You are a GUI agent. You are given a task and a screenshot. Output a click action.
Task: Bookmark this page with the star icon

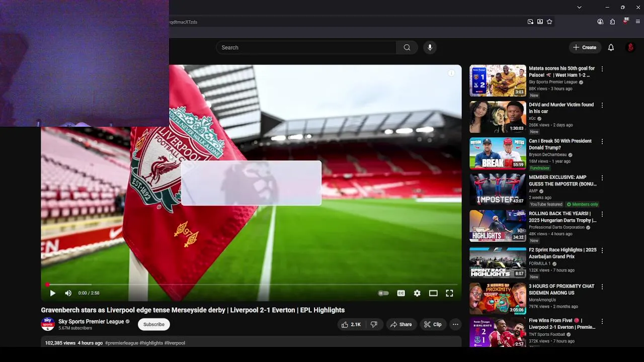pyautogui.click(x=549, y=22)
